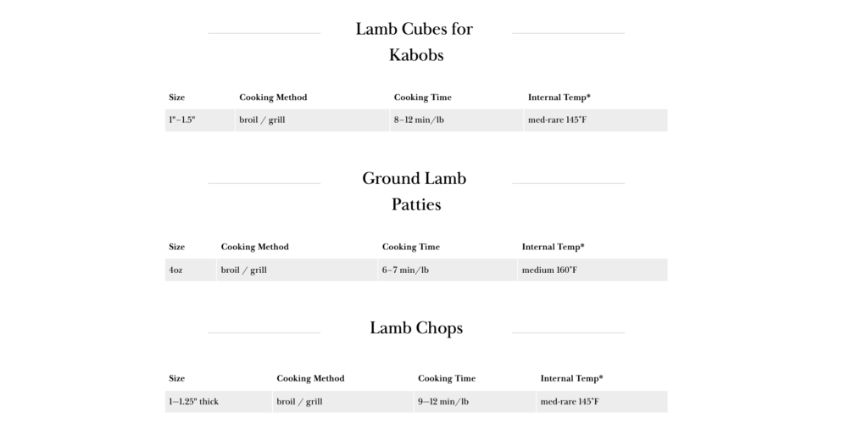The width and height of the screenshot is (868, 435).
Task: Select the 1–1.25" thick cell
Action: point(218,402)
